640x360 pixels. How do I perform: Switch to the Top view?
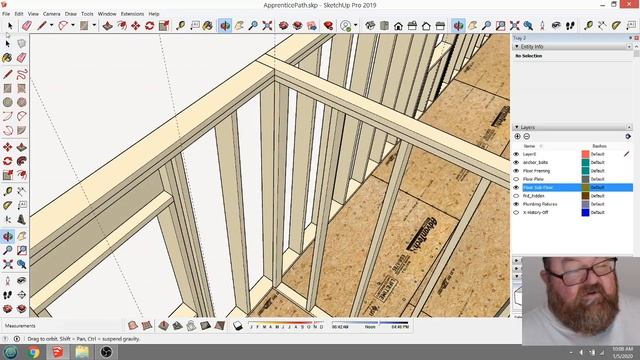click(x=384, y=26)
